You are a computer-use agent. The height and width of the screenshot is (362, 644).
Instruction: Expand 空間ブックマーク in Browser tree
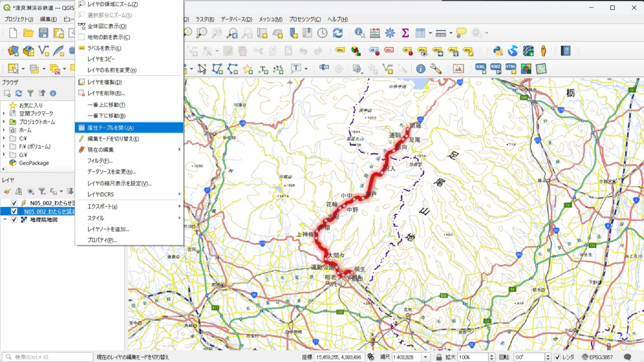pyautogui.click(x=4, y=114)
